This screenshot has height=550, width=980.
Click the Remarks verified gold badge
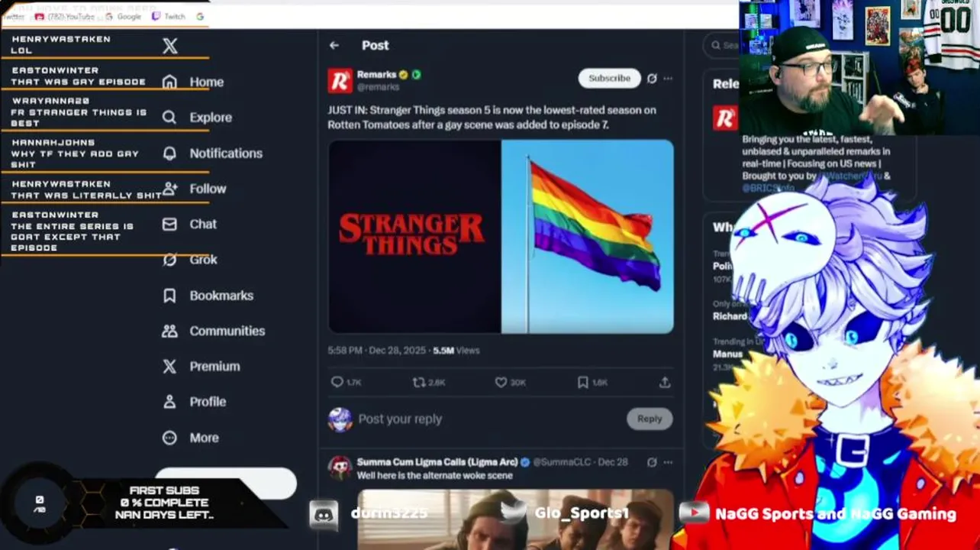click(x=404, y=75)
